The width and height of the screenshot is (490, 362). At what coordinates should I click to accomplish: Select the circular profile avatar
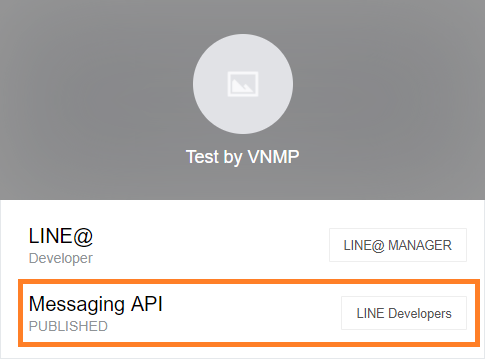click(x=243, y=84)
